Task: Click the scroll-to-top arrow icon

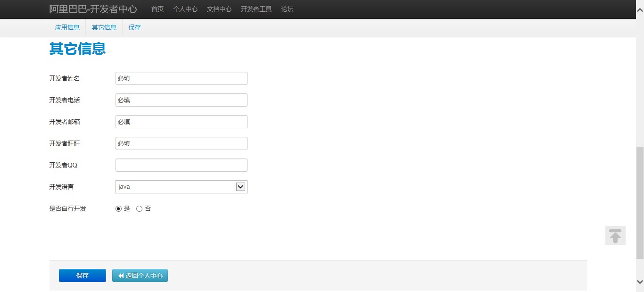Action: pos(615,235)
